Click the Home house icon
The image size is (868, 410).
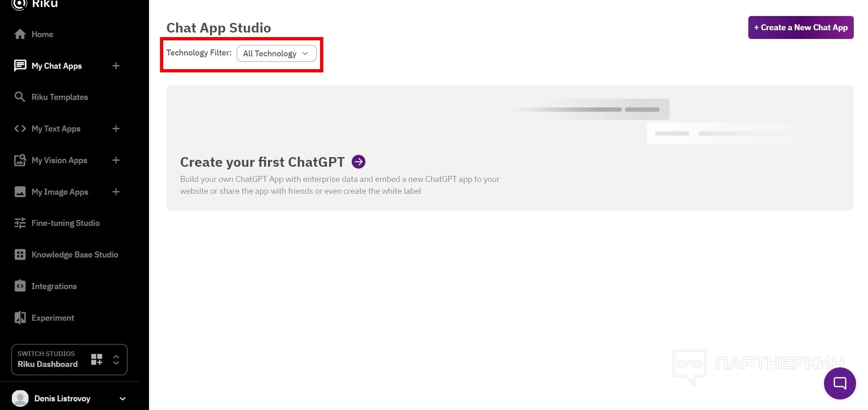(20, 34)
